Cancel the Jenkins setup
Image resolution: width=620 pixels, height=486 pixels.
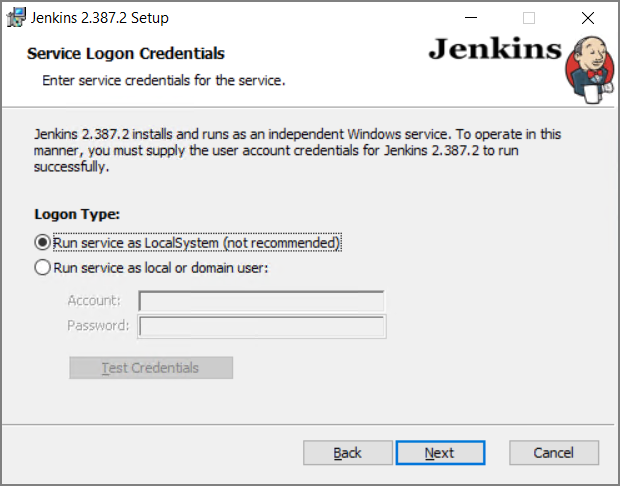click(x=554, y=453)
